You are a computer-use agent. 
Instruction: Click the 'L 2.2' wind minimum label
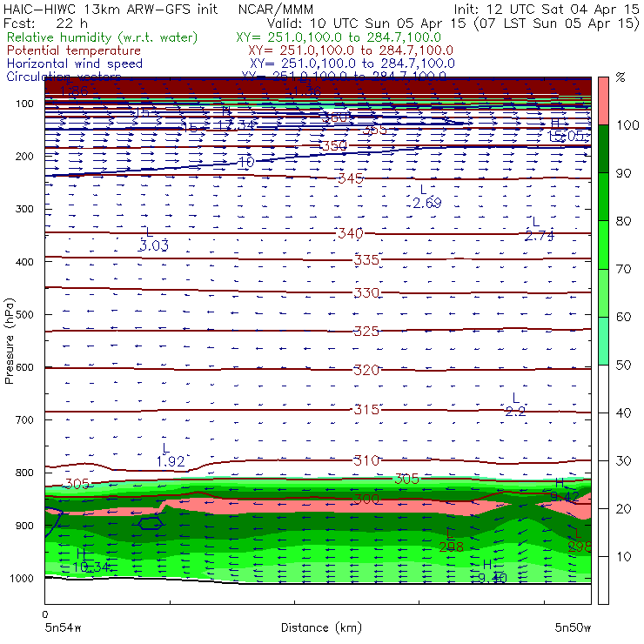[x=515, y=405]
